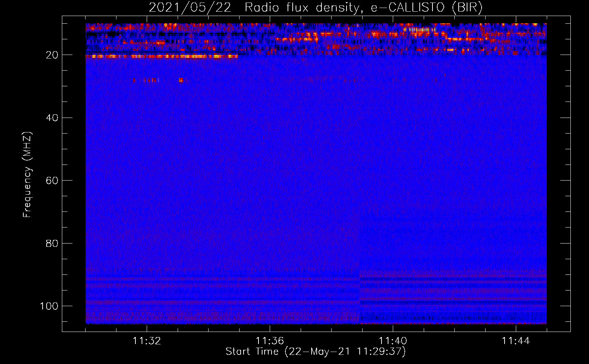Click the '20' frequency tick label
This screenshot has width=589, height=364.
(x=52, y=55)
